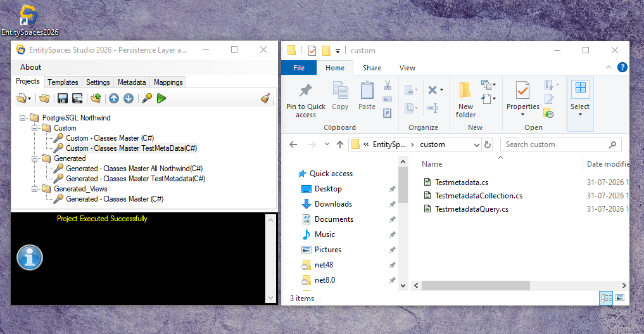This screenshot has height=334, width=644.
Task: Click the save project floppy disk icon
Action: (63, 99)
